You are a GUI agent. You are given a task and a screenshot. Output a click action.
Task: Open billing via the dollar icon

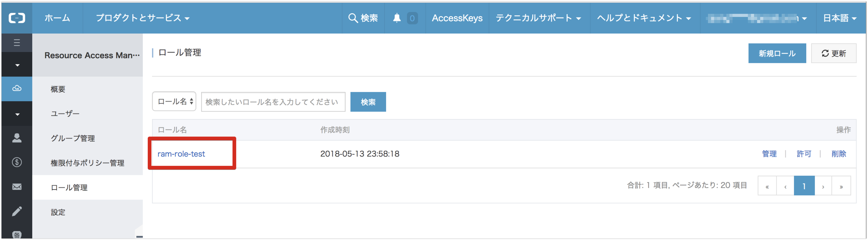pyautogui.click(x=17, y=162)
